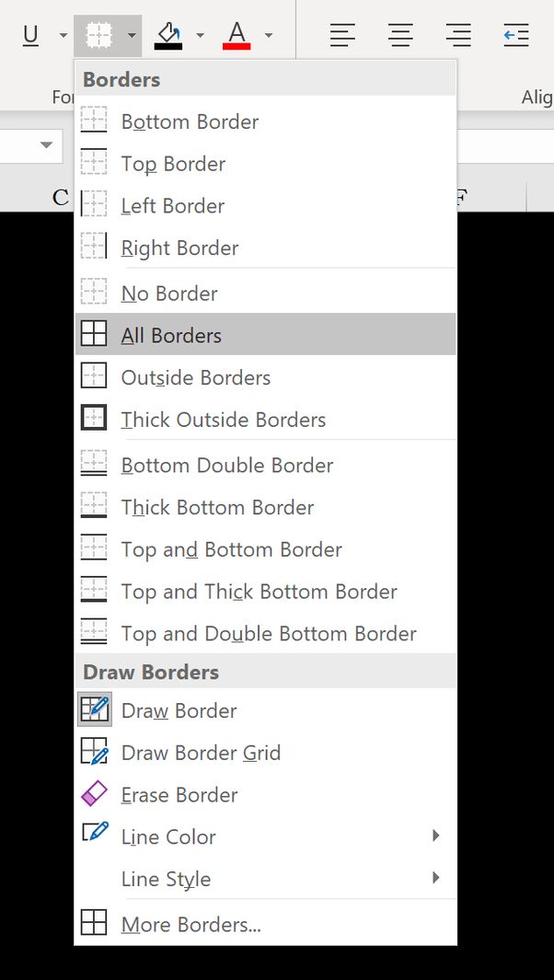Select Align Right icon
The width and height of the screenshot is (554, 980).
[458, 35]
